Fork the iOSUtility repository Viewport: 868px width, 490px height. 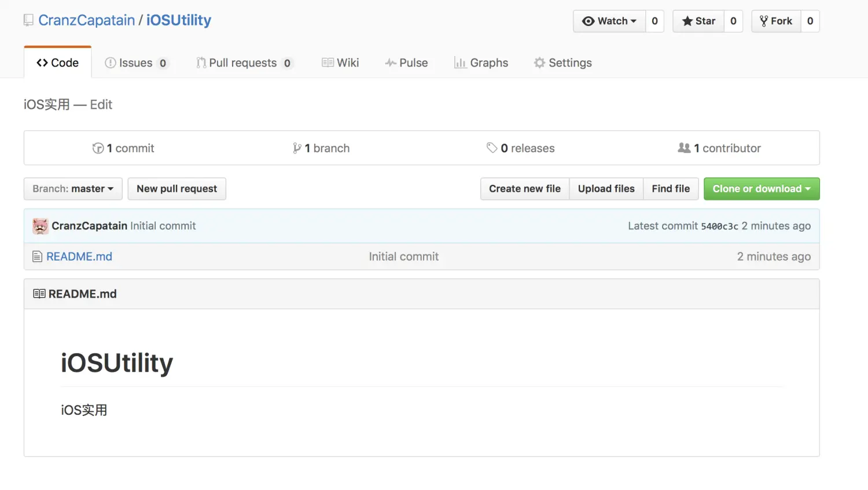(776, 21)
